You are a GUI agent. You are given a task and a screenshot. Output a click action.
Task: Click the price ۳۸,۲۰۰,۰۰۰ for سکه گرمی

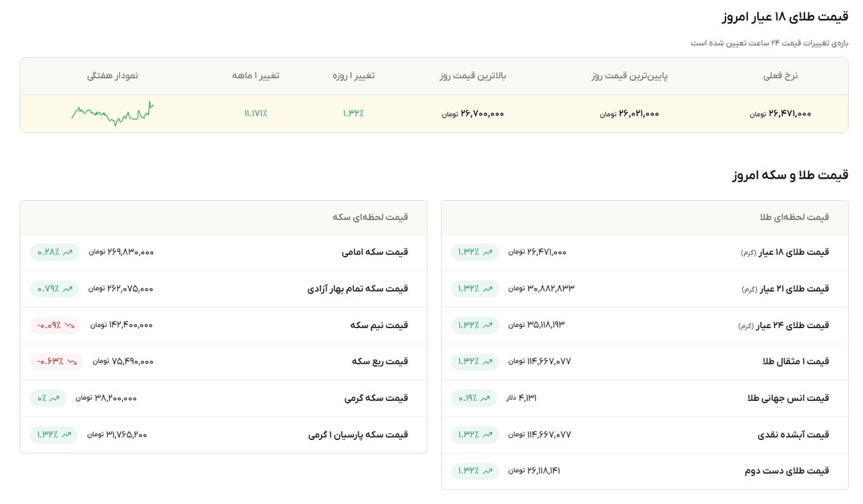pyautogui.click(x=106, y=398)
